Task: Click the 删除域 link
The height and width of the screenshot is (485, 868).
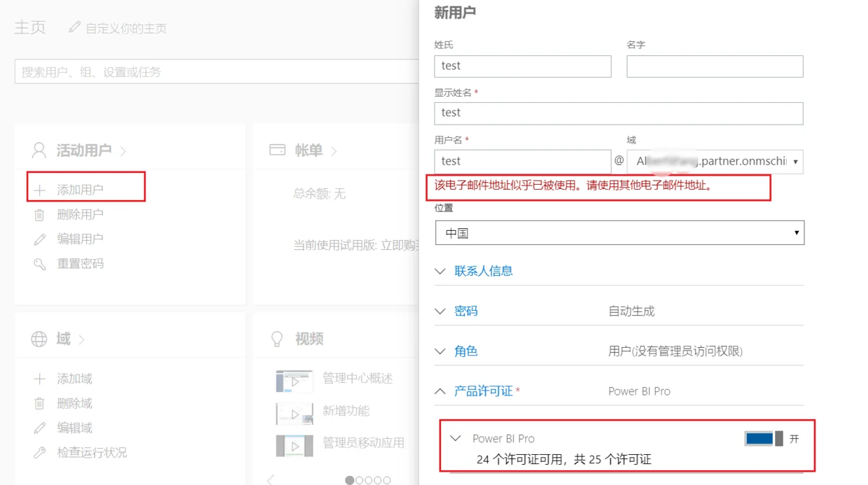Action: [75, 403]
